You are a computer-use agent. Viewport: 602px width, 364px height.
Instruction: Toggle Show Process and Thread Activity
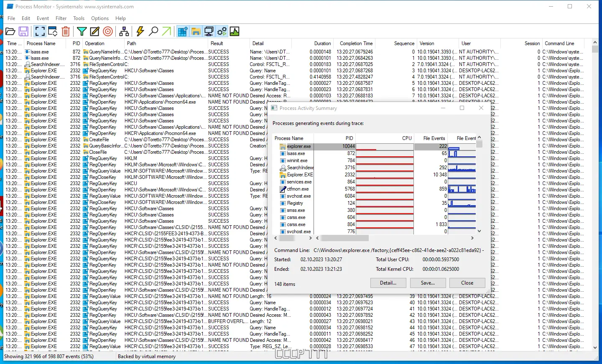tap(222, 31)
